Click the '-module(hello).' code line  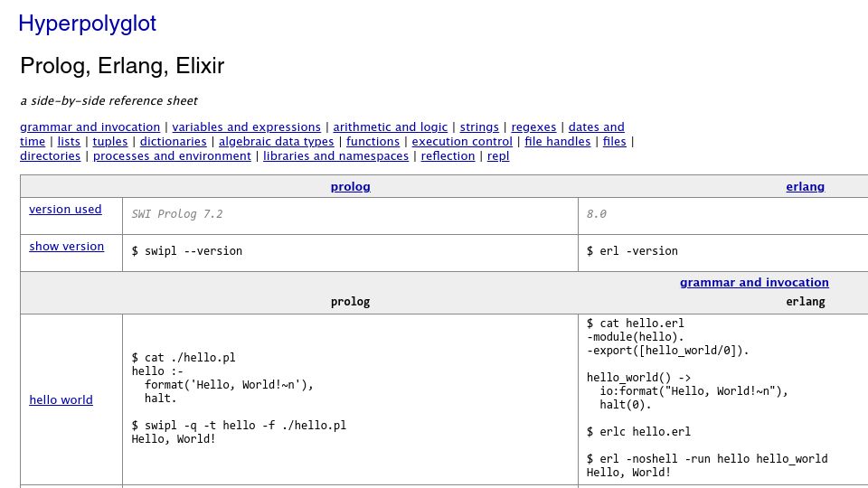pos(636,337)
